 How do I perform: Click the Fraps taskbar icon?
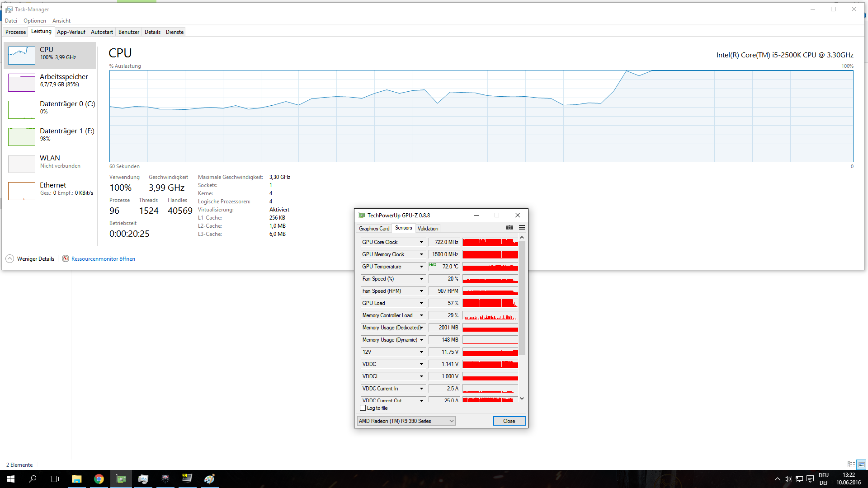point(187,479)
